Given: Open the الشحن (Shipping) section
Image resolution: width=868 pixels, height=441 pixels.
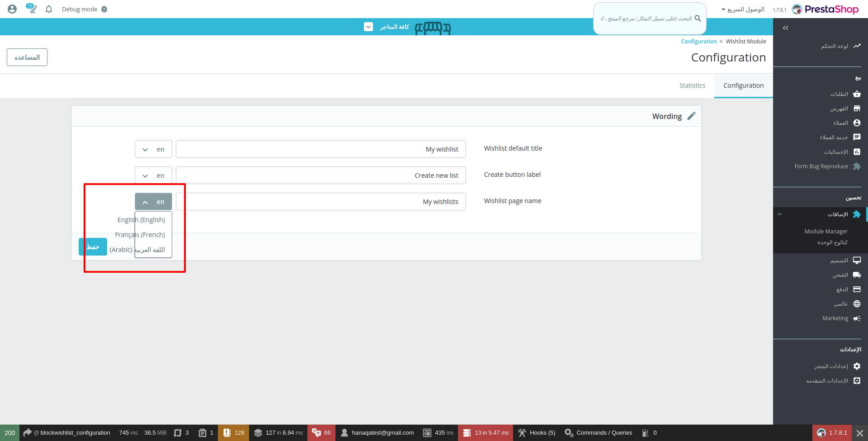Looking at the screenshot, I should pos(841,275).
